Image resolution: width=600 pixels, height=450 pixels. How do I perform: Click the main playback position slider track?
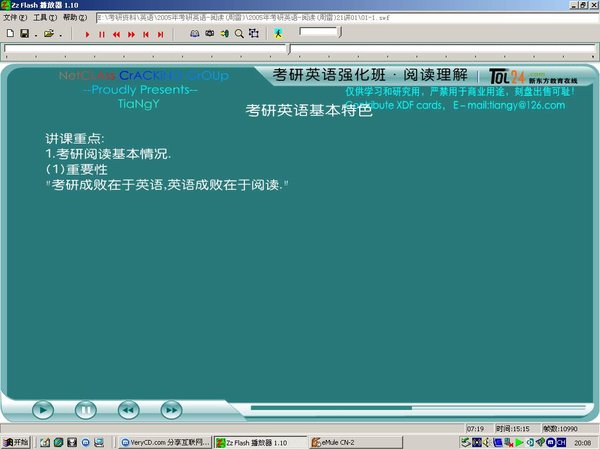[300, 49]
